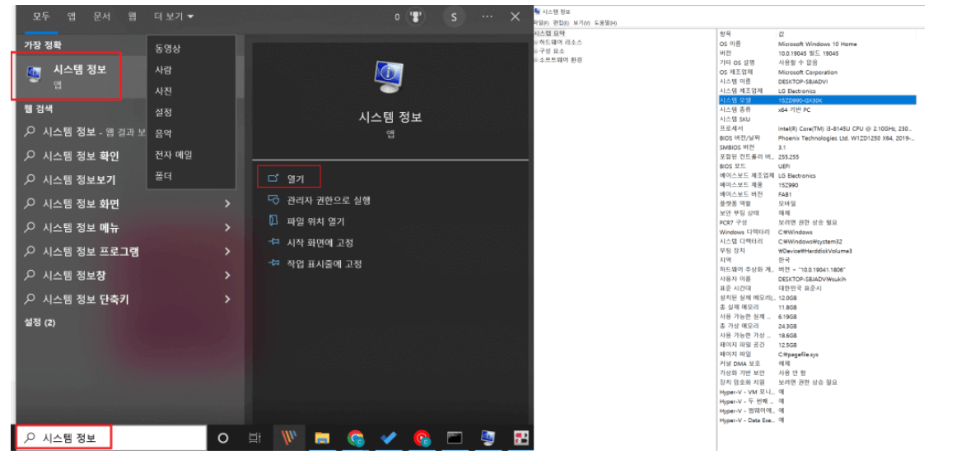Open the black terminal window taskbar icon

(455, 438)
